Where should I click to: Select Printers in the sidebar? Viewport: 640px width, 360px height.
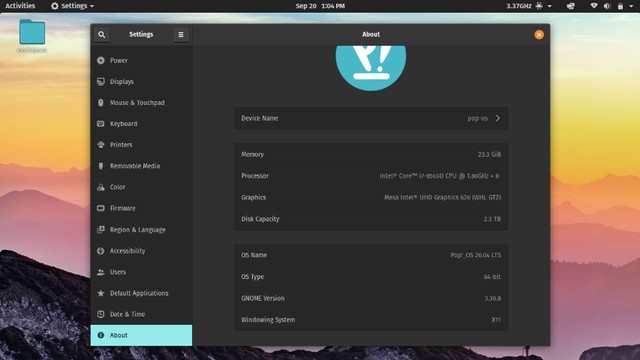(x=141, y=145)
